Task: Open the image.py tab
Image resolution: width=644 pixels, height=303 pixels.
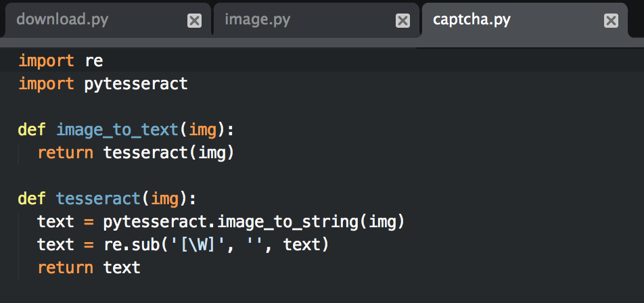Action: coord(257,20)
